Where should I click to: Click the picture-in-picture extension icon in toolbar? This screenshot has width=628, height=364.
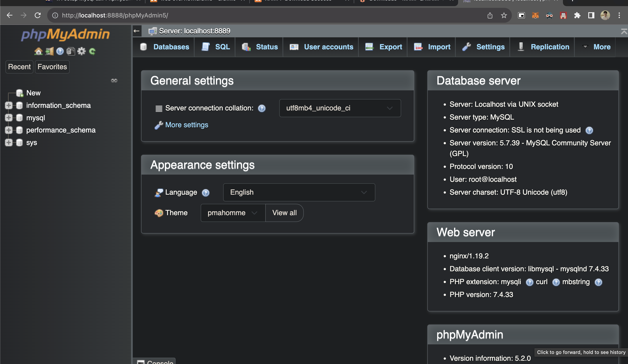coord(521,15)
